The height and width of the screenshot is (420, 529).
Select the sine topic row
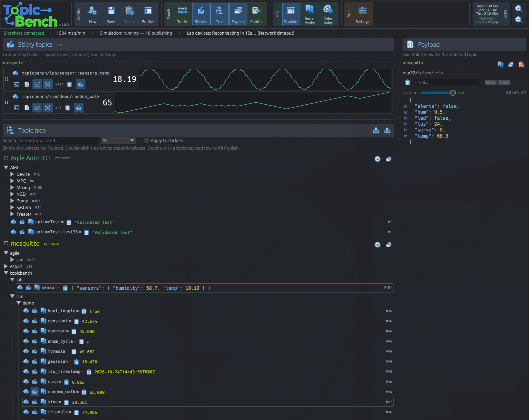click(x=208, y=402)
